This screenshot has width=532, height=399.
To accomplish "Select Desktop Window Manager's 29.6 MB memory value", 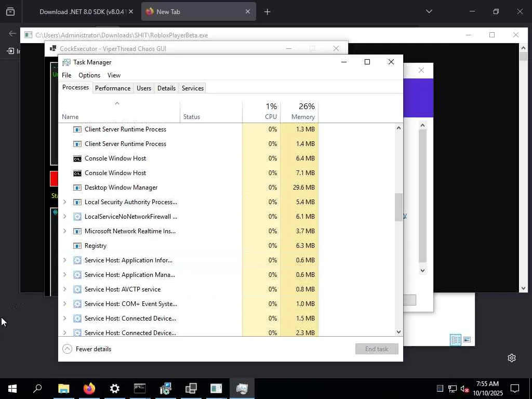I will (x=303, y=188).
